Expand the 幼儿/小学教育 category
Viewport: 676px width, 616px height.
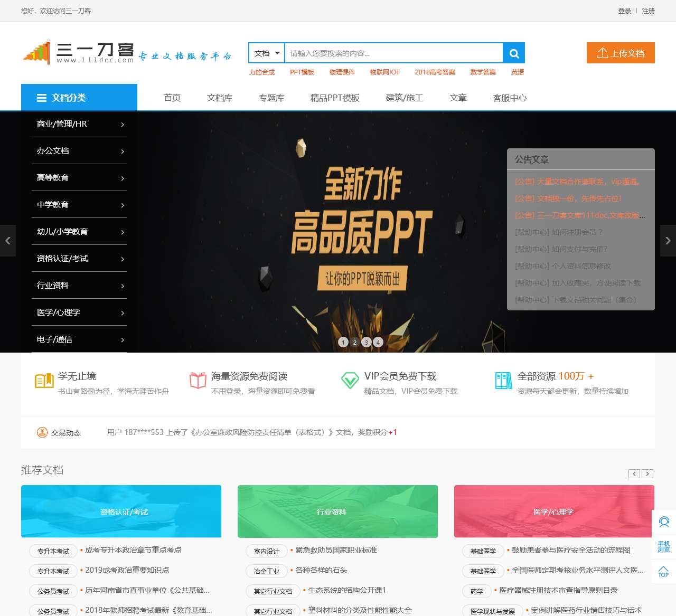pos(79,232)
